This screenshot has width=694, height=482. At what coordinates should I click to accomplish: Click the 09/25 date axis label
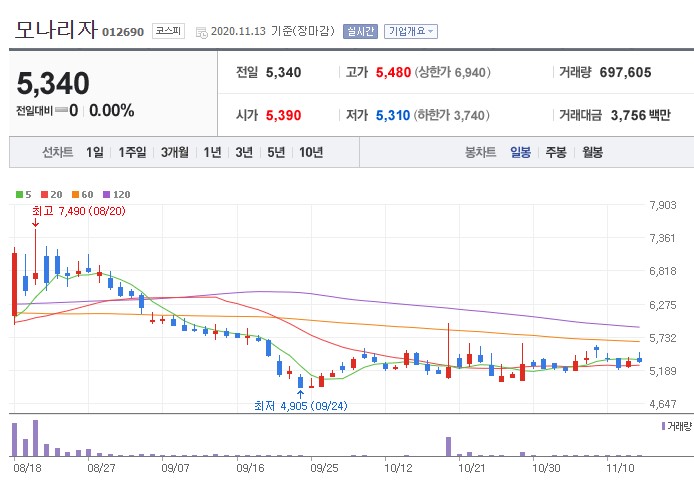pyautogui.click(x=324, y=468)
